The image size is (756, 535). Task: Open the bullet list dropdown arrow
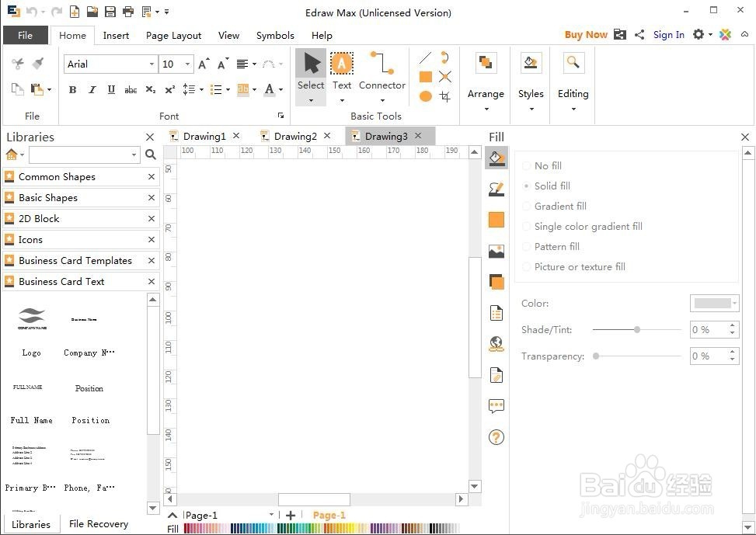[228, 89]
